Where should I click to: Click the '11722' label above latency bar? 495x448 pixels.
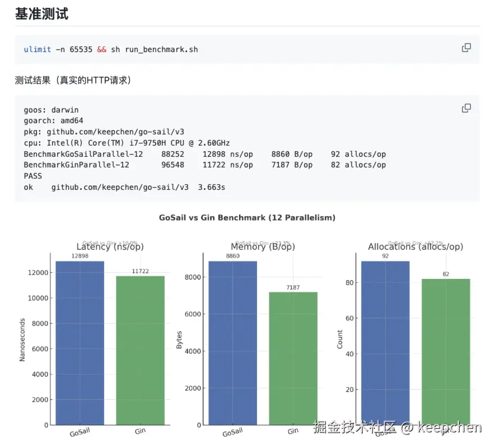pyautogui.click(x=140, y=271)
